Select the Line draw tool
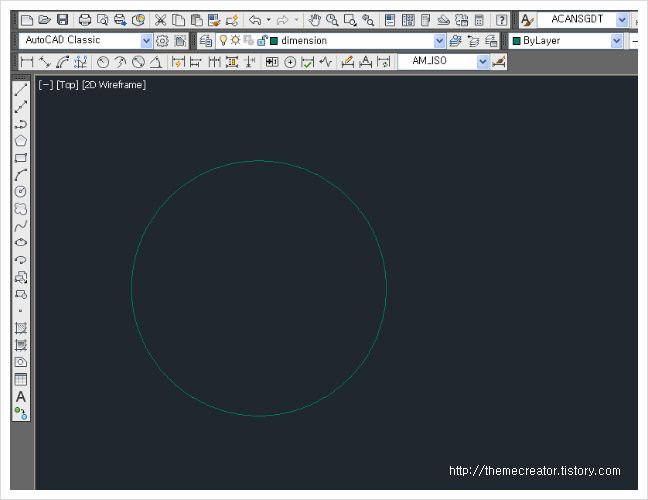 pyautogui.click(x=21, y=90)
